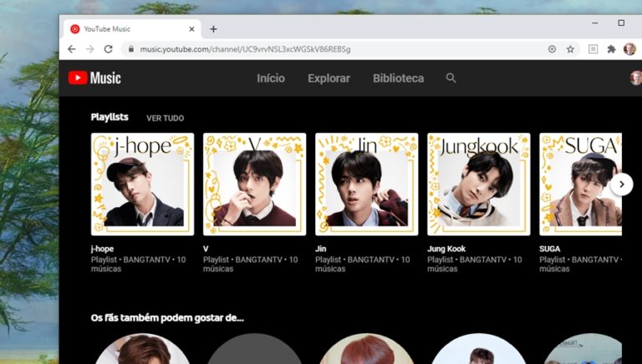Open the Jungkook playlist cover
Screen dimensions: 642x364
(479, 184)
